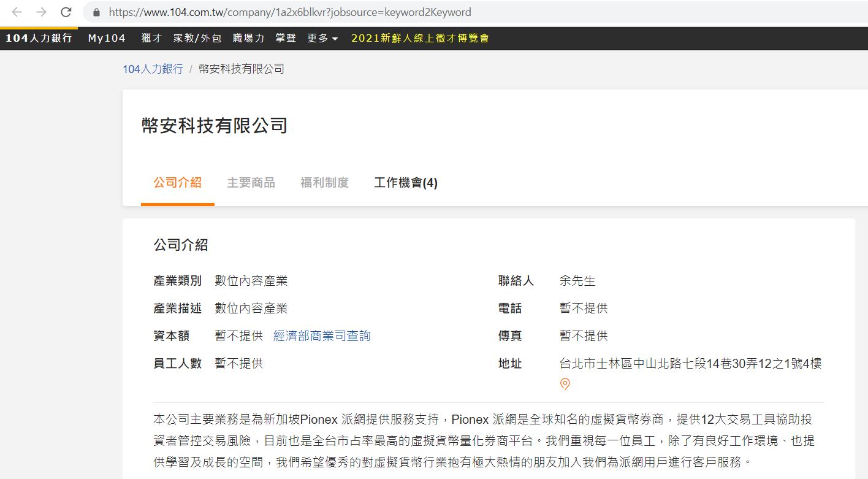Click 暫不提供 value beside 電話

coord(584,308)
